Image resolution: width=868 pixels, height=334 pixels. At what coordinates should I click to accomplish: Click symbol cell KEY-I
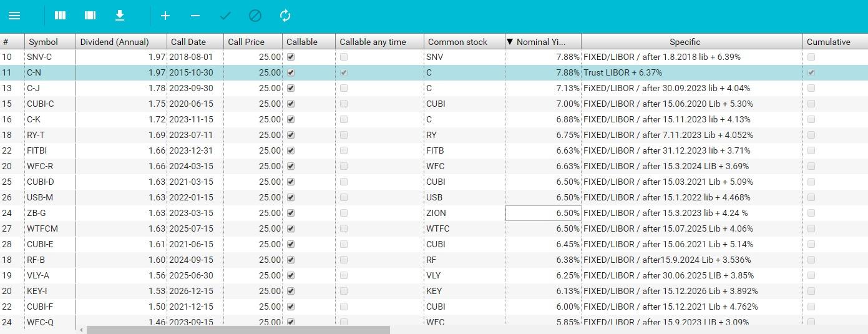tap(51, 291)
